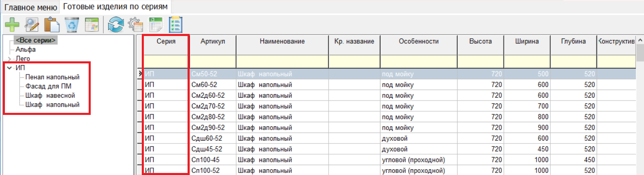Expand the Лего series tree node
This screenshot has height=175, width=644.
9,59
